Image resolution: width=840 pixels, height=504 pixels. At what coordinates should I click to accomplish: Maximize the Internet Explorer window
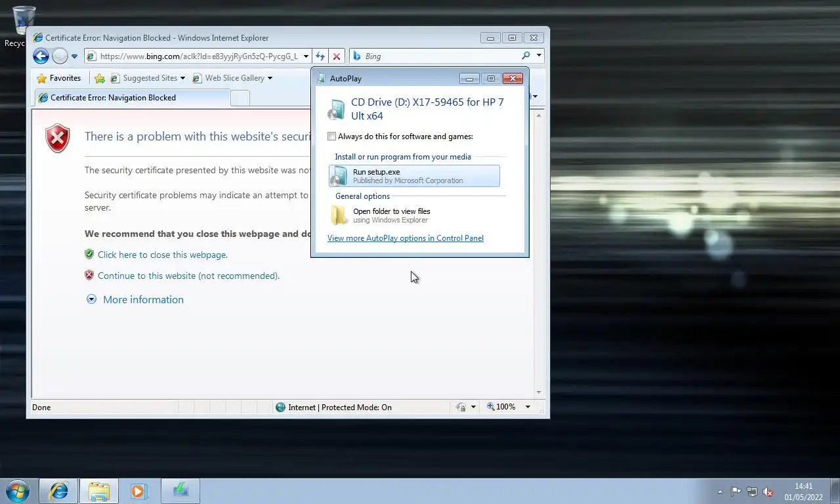(x=513, y=38)
